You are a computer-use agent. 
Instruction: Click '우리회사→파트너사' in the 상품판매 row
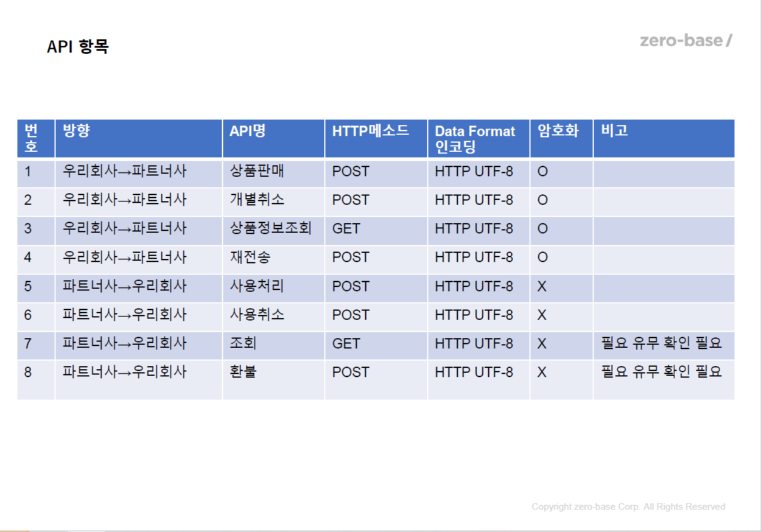click(x=139, y=173)
